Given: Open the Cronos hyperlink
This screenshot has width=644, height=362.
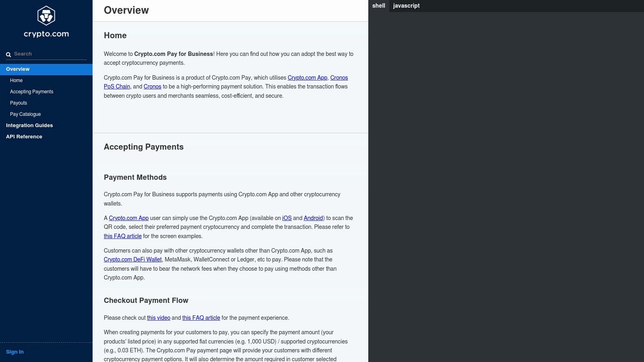Looking at the screenshot, I should click(152, 86).
